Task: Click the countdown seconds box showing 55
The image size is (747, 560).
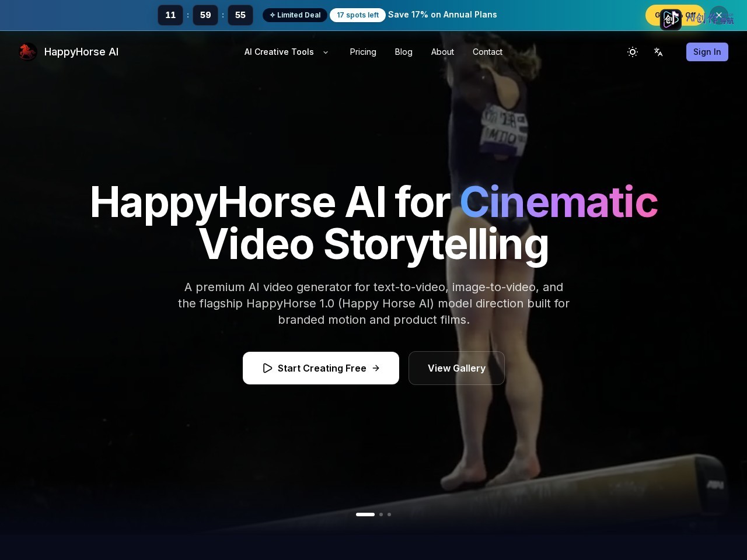Action: 240,15
